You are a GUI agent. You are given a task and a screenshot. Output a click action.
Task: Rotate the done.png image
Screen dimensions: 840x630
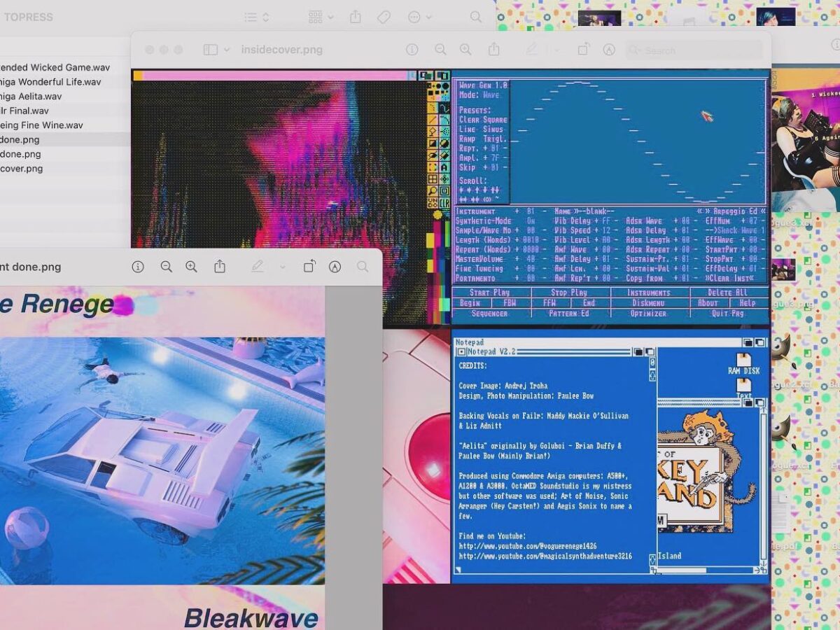pos(309,267)
